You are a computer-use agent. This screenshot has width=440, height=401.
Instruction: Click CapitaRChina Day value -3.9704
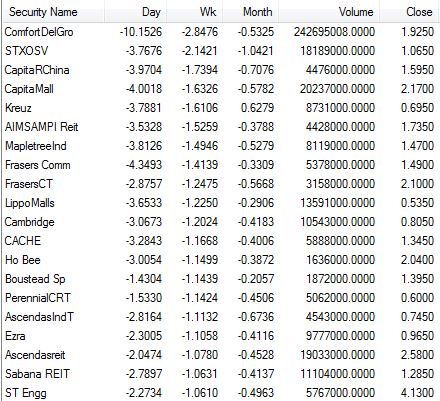point(144,70)
